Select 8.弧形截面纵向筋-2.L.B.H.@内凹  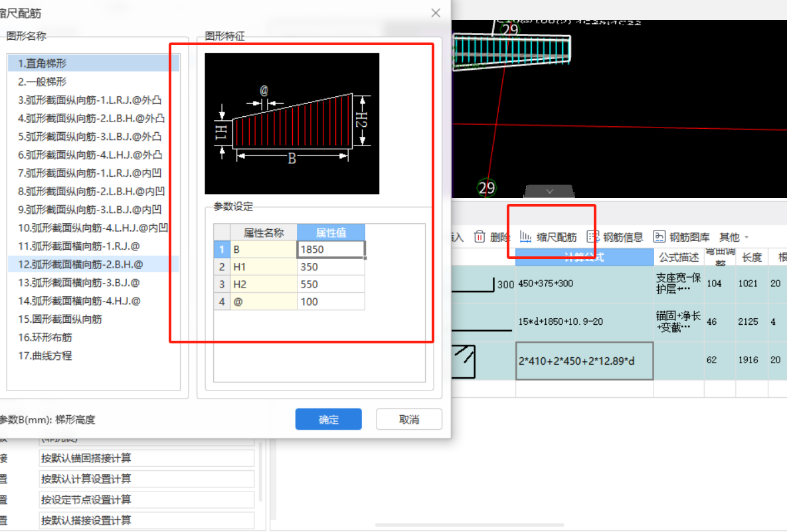[94, 191]
